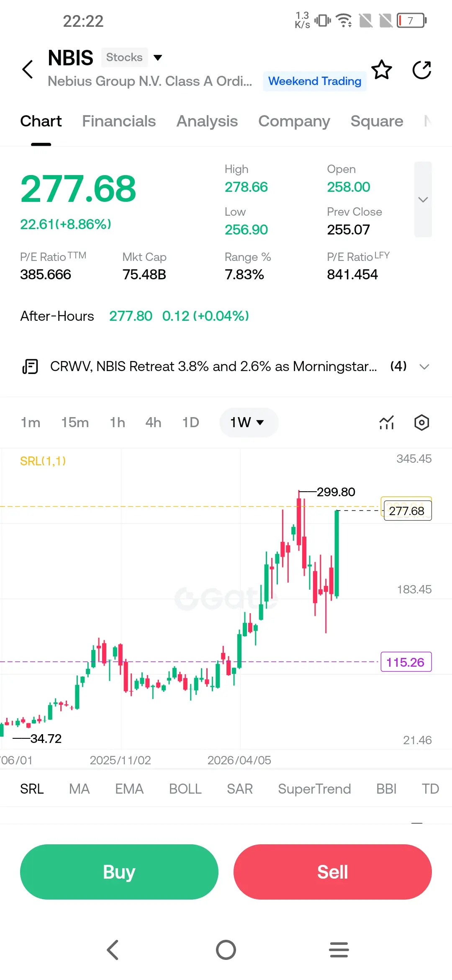Tap the Nebius Group N.V. company name

click(x=150, y=81)
